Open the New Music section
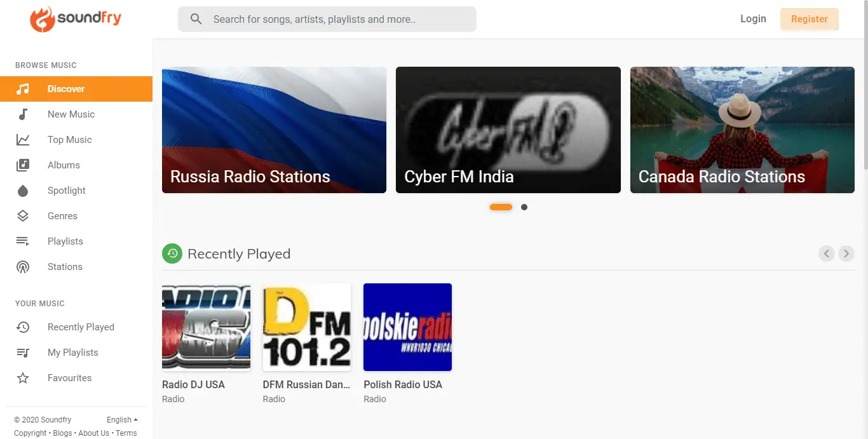868x439 pixels. (x=76, y=114)
